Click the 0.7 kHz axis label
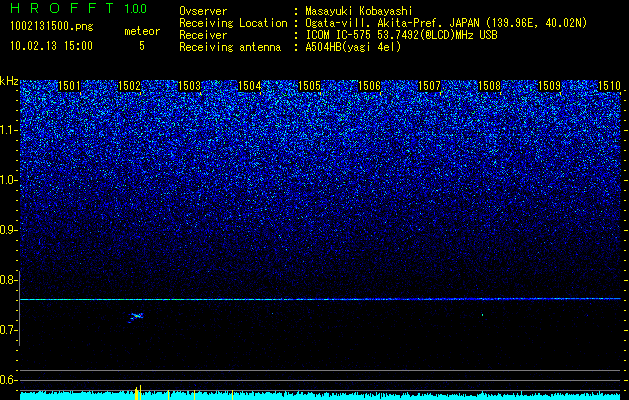The width and height of the screenshot is (629, 400). tap(8, 330)
